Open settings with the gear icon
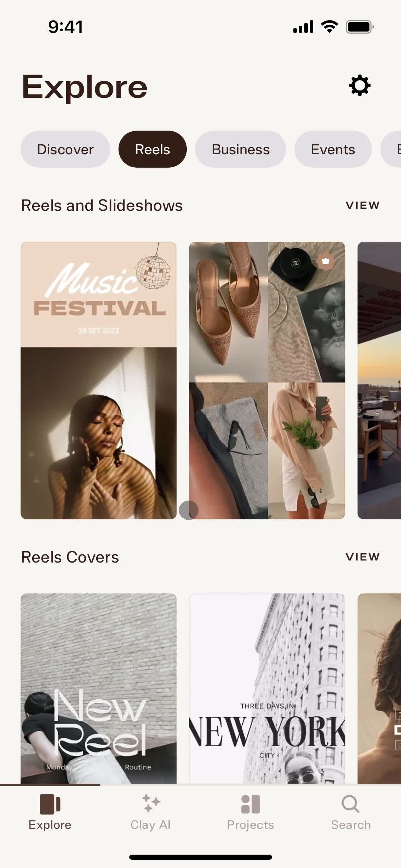Screen dimensions: 401x868 [x=360, y=85]
